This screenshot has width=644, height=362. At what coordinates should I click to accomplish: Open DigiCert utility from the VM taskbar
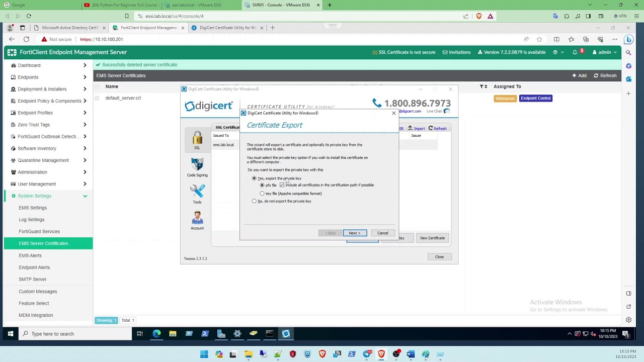pos(286,334)
